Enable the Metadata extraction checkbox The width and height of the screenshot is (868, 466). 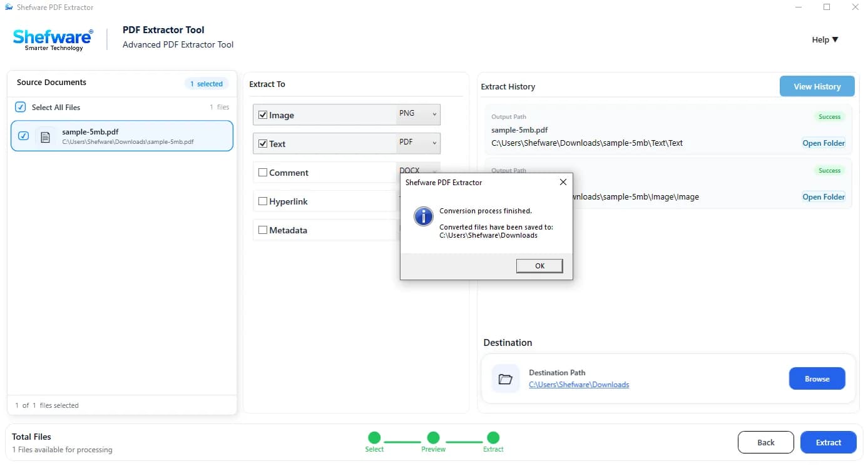263,230
